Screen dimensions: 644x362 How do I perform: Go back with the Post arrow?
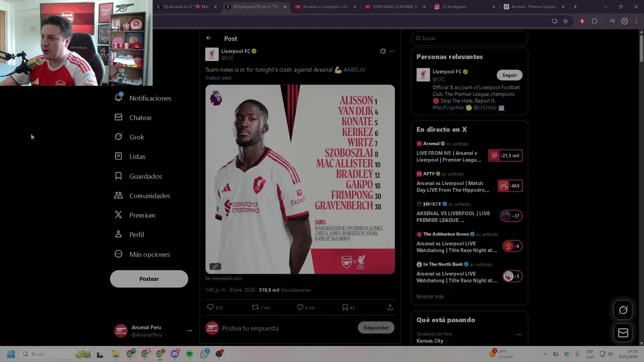coord(209,38)
